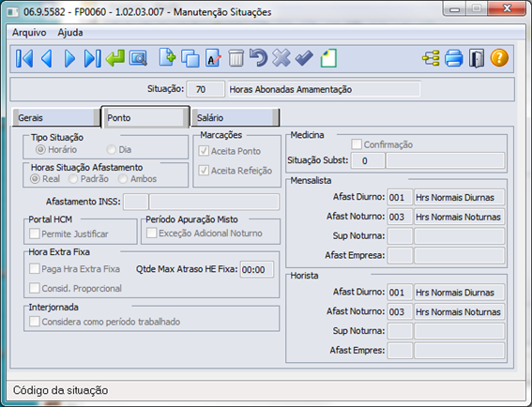Toggle Aceita Refeição checkbox
The image size is (532, 407).
(x=204, y=170)
